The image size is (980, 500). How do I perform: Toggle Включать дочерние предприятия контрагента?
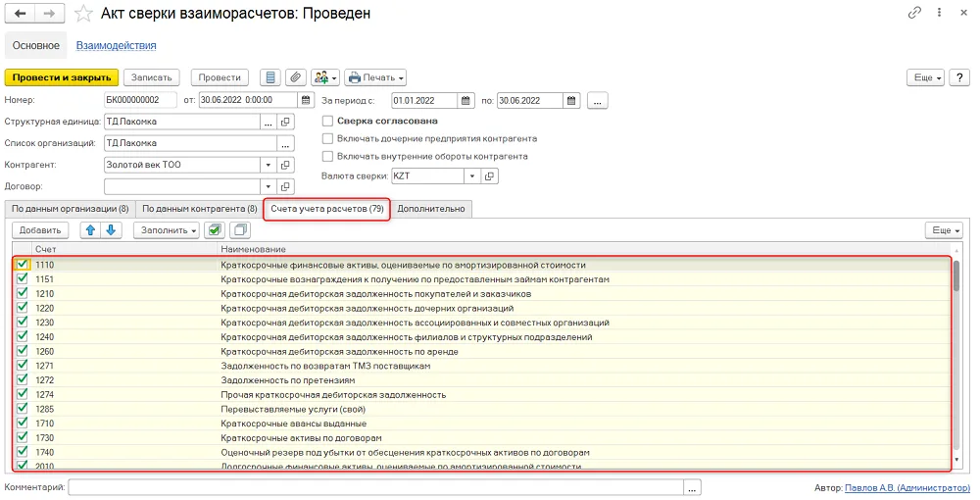point(327,139)
